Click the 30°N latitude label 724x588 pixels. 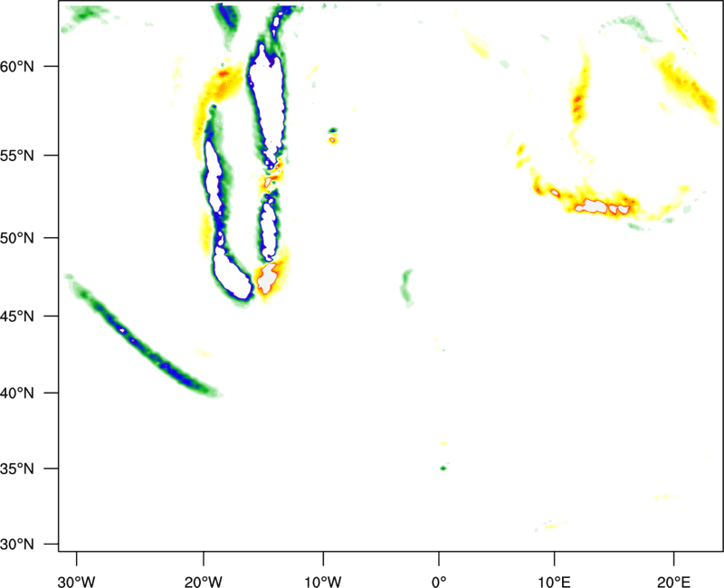click(x=17, y=545)
